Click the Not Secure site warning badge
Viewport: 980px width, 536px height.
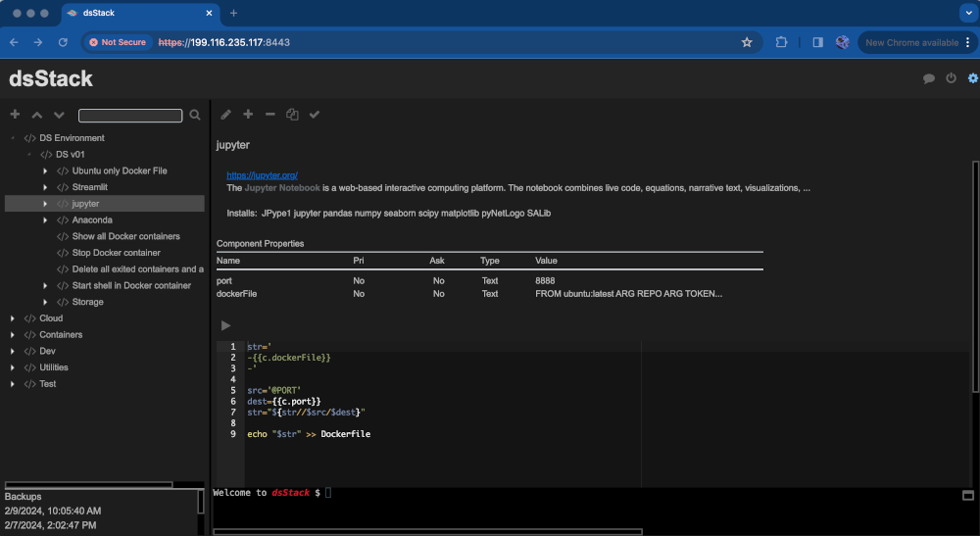tap(118, 42)
